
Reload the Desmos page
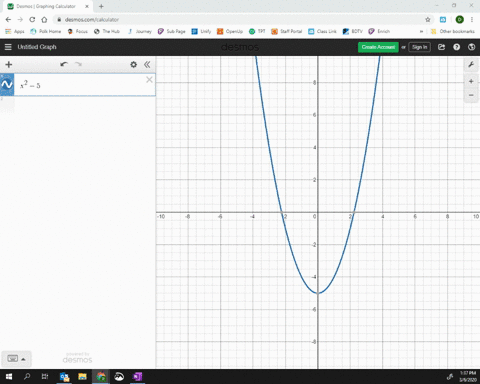coord(32,20)
